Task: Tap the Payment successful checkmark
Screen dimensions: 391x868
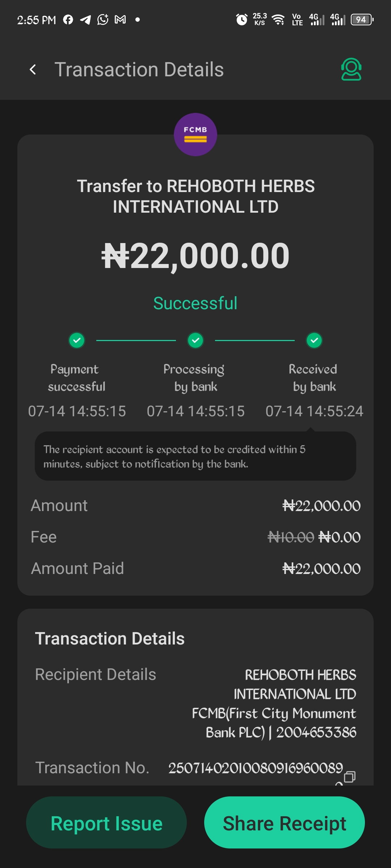Action: pos(77,340)
